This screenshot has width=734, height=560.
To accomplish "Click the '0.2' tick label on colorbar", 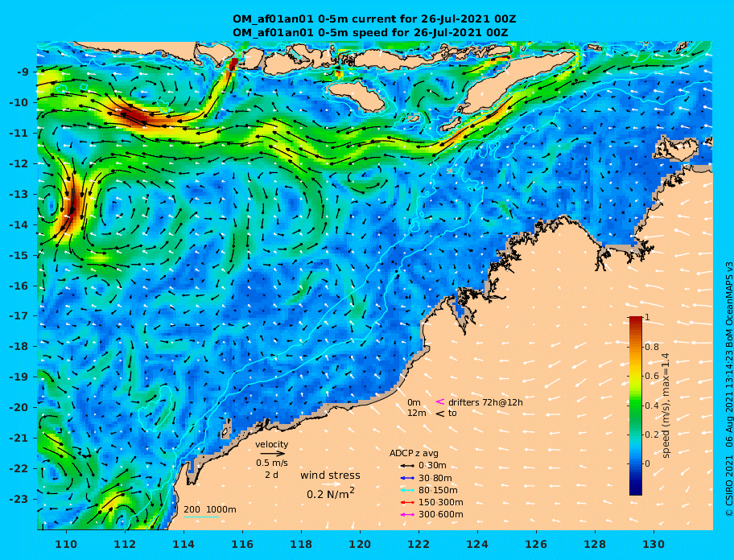I will point(653,434).
